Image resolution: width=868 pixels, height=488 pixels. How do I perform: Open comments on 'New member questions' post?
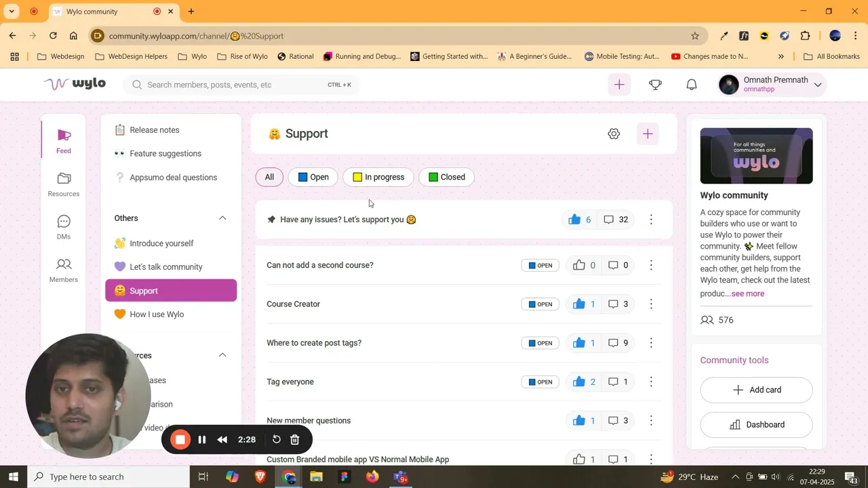[x=618, y=421]
